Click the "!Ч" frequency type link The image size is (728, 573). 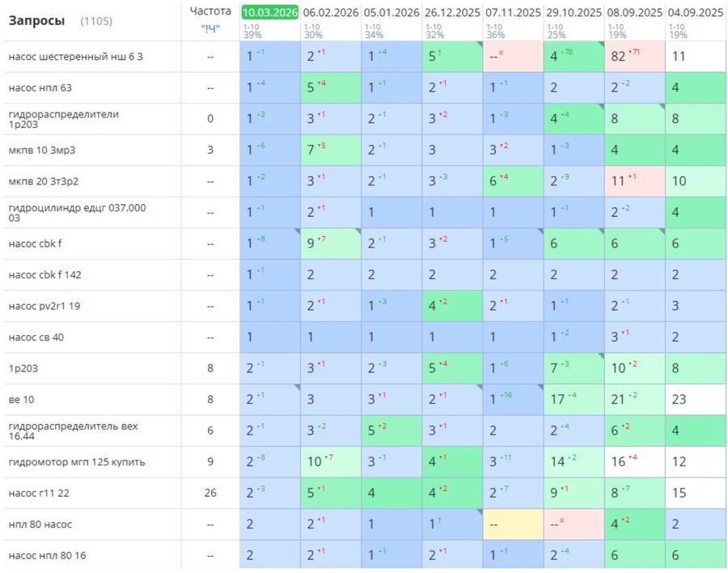pos(210,29)
